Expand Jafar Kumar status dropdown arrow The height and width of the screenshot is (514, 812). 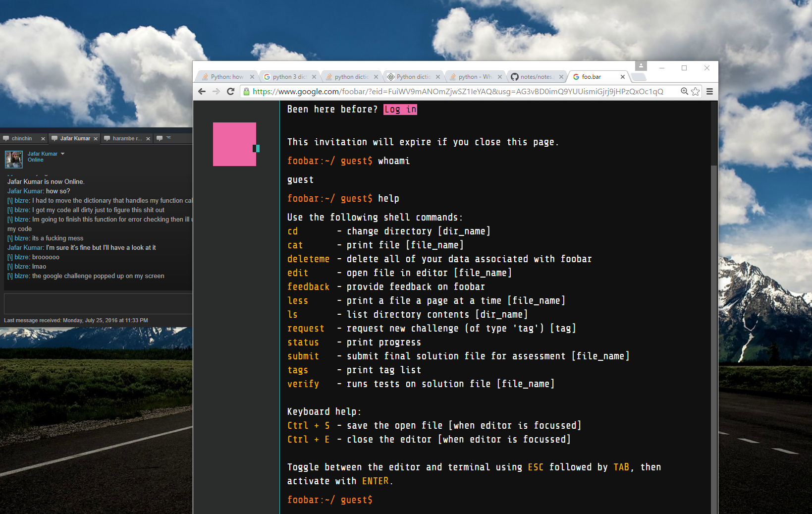click(x=63, y=154)
